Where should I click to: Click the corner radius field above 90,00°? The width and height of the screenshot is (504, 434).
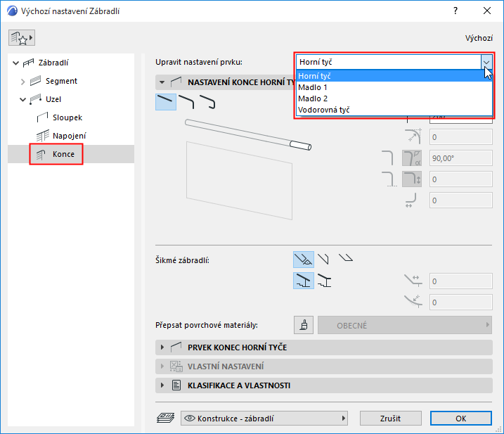(x=461, y=137)
